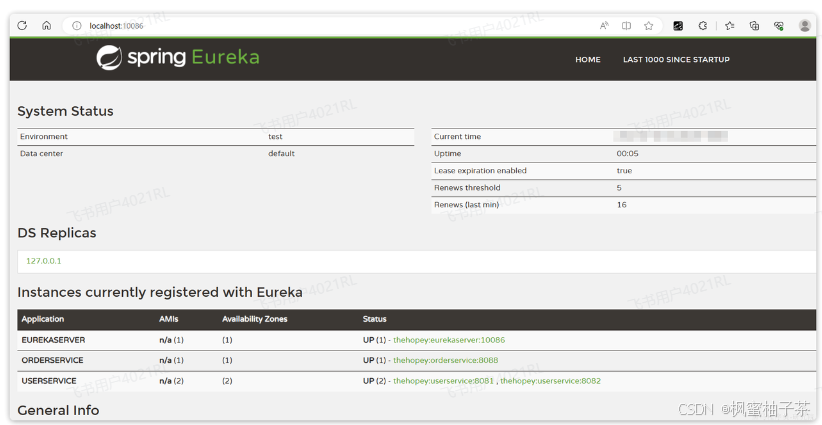Open the 127.0.0.1 replica link
This screenshot has height=425, width=822.
click(x=44, y=260)
